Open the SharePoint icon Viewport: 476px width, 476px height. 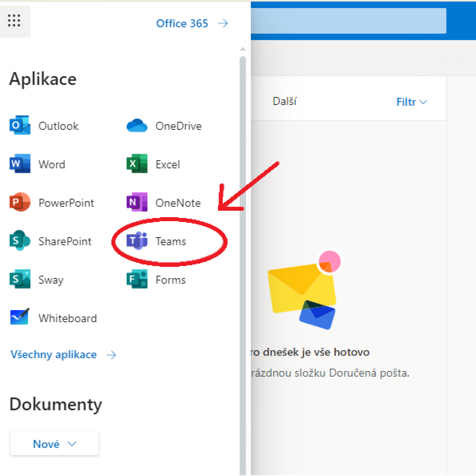click(x=20, y=240)
